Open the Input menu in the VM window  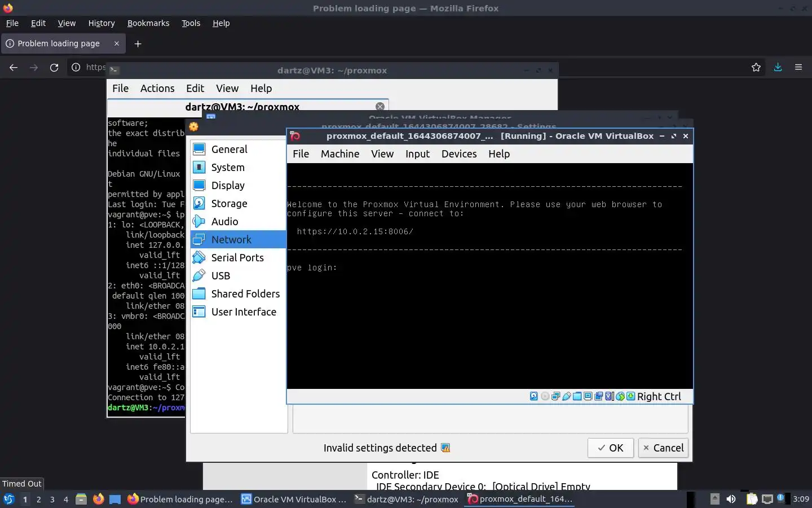[417, 154]
